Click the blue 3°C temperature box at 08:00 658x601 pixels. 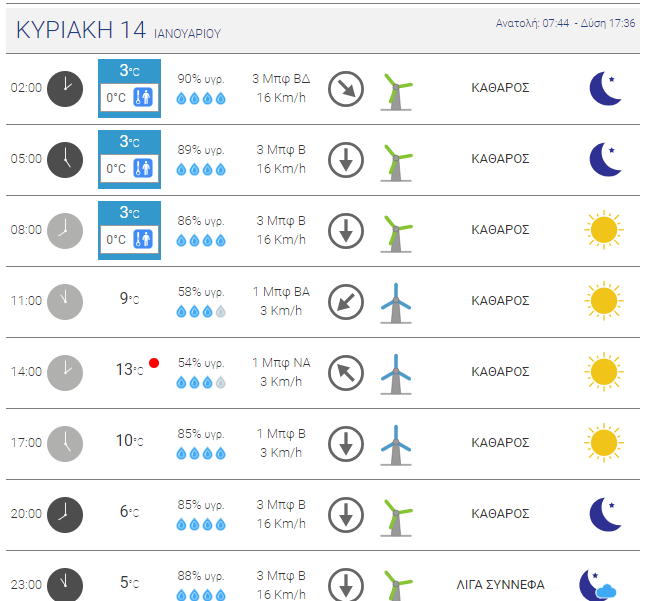click(x=129, y=230)
